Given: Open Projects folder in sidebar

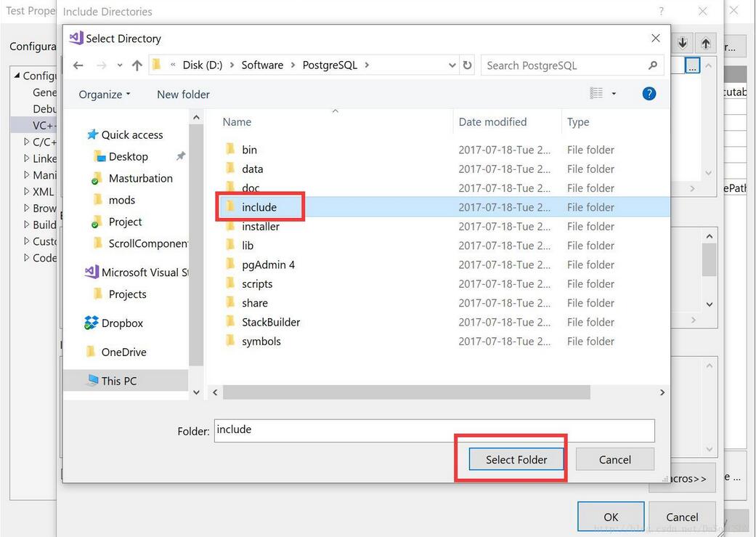Looking at the screenshot, I should [x=127, y=294].
